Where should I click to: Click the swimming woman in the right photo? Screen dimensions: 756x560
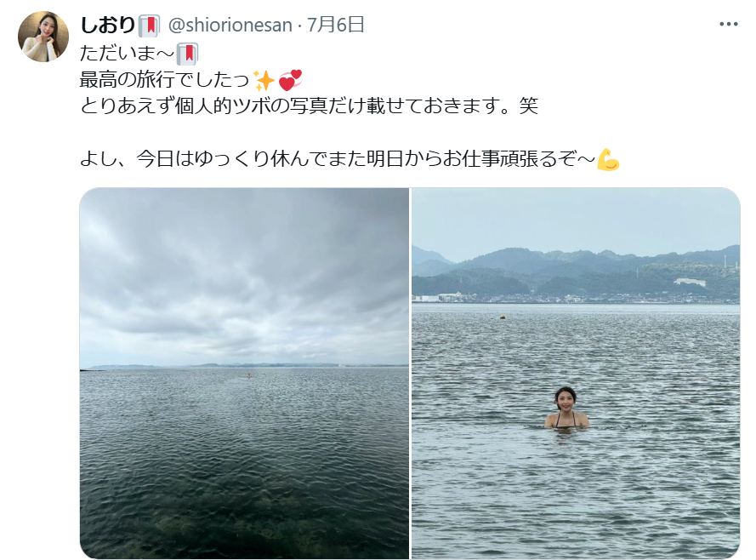pyautogui.click(x=566, y=408)
